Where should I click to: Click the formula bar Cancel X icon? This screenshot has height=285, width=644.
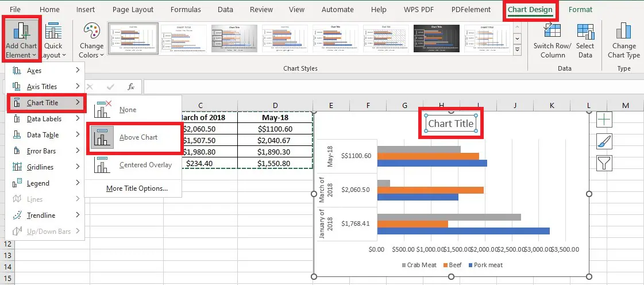[90, 87]
